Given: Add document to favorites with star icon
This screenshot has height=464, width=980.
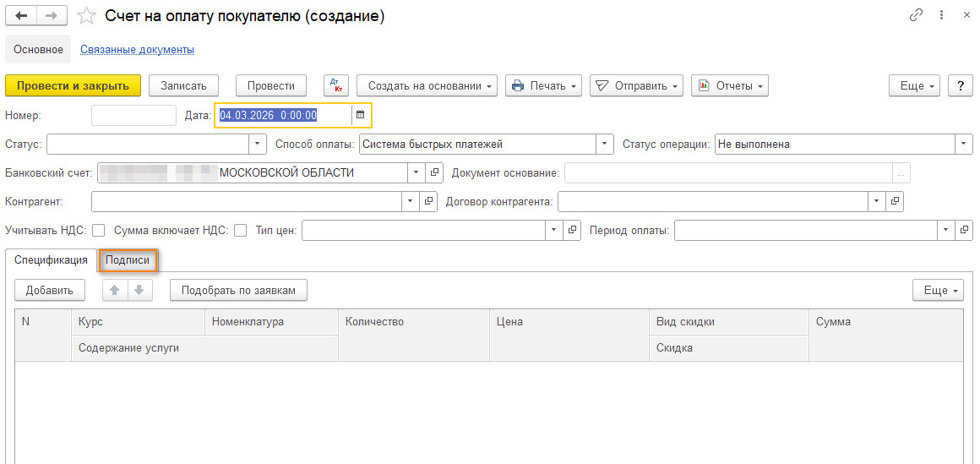Looking at the screenshot, I should pos(85,16).
